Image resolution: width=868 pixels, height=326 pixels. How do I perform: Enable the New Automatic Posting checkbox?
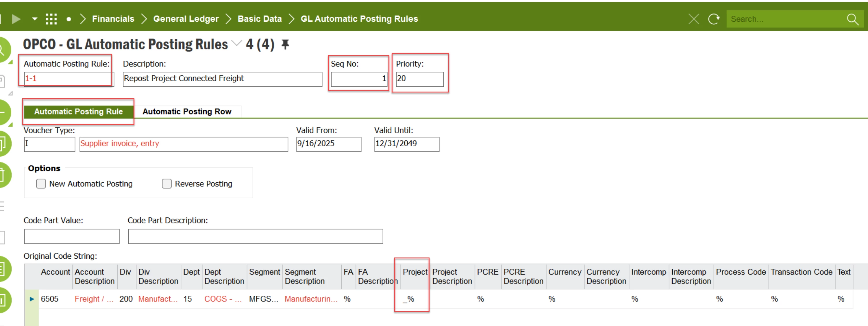click(41, 184)
